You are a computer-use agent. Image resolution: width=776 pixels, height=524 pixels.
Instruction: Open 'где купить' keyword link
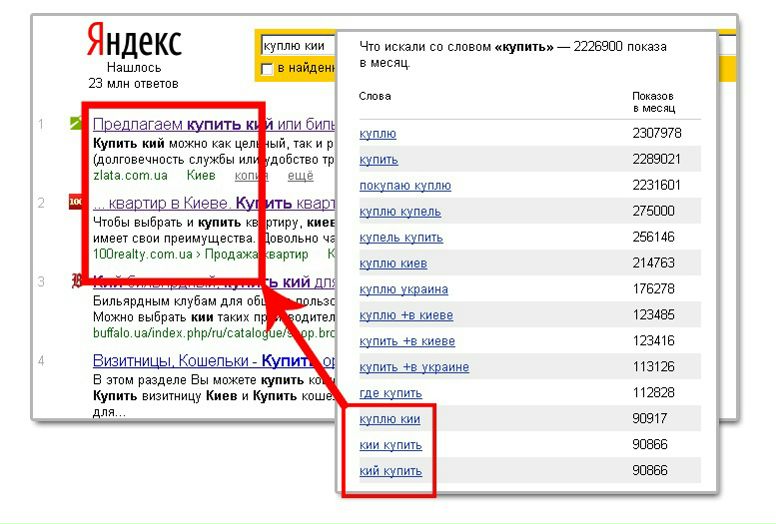point(390,393)
